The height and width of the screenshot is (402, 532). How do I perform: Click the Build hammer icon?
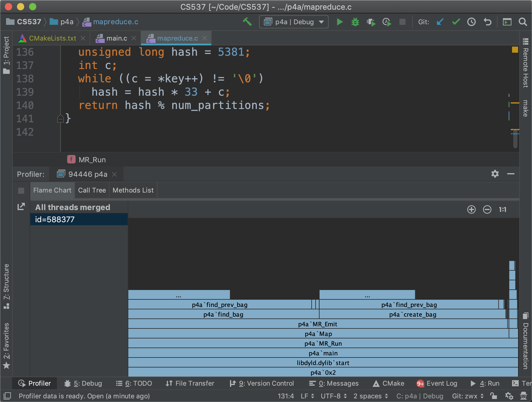click(x=247, y=22)
